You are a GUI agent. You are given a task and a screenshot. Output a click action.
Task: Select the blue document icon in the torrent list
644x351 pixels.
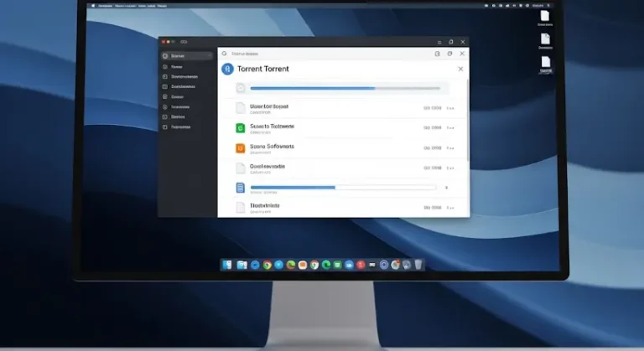point(241,188)
